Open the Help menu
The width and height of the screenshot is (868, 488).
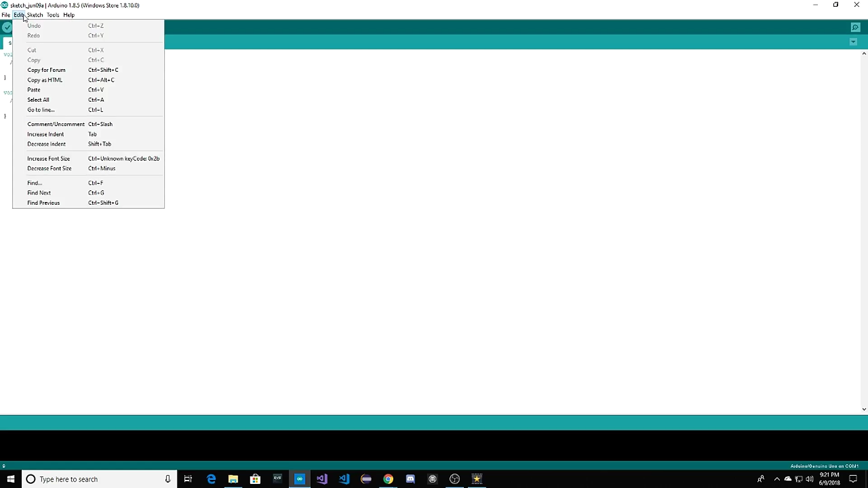(x=69, y=15)
